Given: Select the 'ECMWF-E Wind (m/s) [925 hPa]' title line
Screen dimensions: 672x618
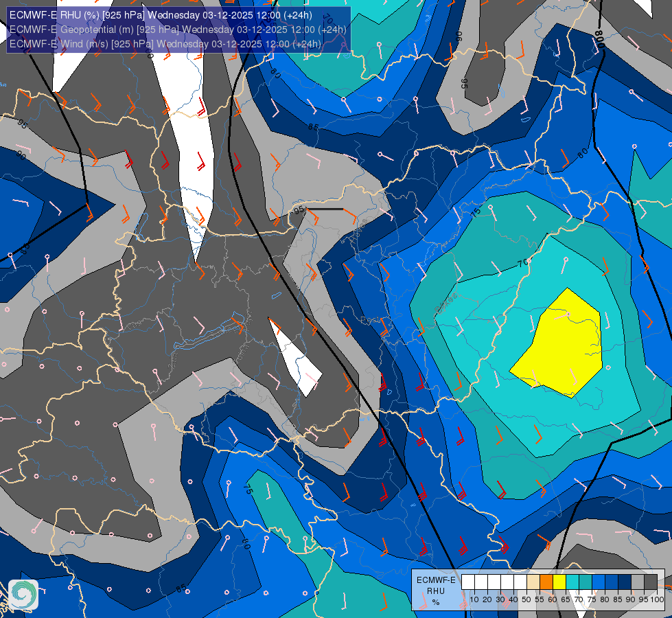Looking at the screenshot, I should pos(165,44).
